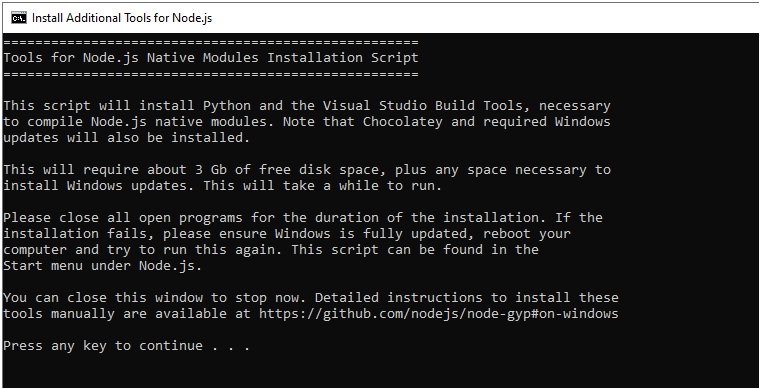Click the line about 3 Gb of free disk space

point(307,170)
